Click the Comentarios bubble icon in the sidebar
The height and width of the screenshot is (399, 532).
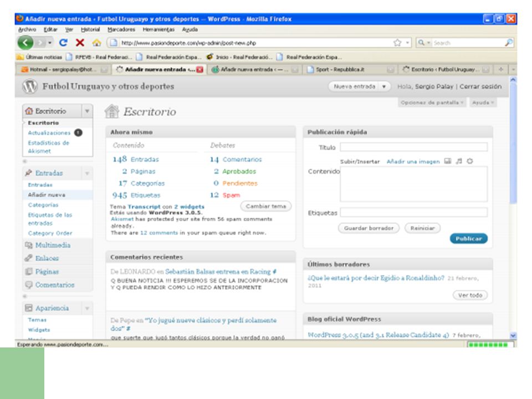[x=28, y=285]
